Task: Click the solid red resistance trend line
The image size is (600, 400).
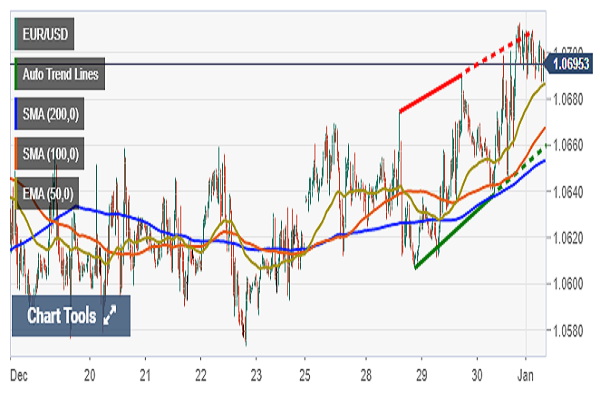Action: (430, 93)
